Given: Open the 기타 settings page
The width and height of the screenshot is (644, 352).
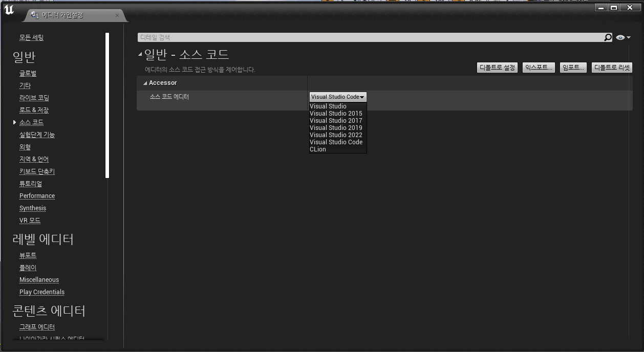Looking at the screenshot, I should [x=25, y=85].
